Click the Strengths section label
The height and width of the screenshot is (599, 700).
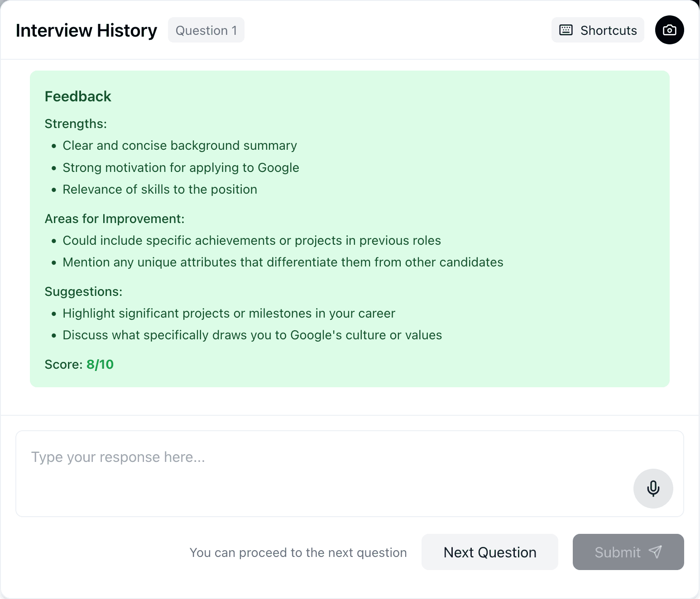pyautogui.click(x=76, y=124)
